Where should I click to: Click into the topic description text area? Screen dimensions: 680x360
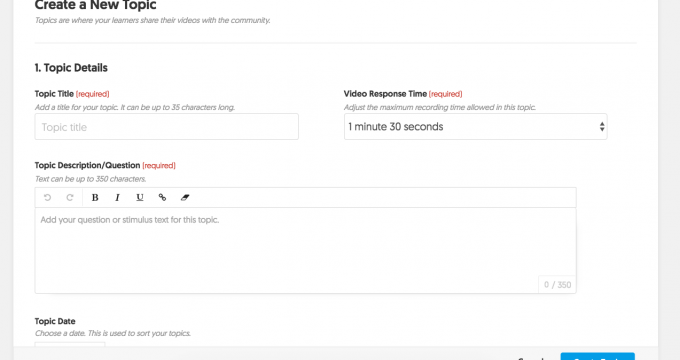pyautogui.click(x=305, y=251)
